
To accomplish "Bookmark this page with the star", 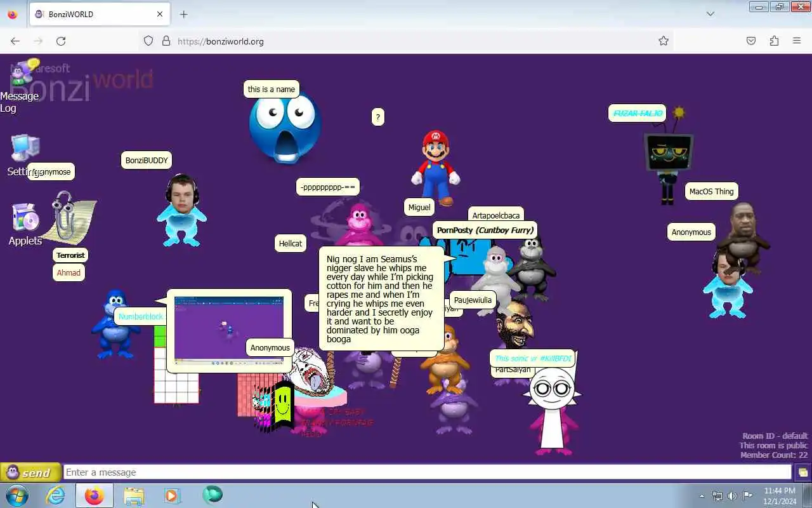I will coord(664,41).
